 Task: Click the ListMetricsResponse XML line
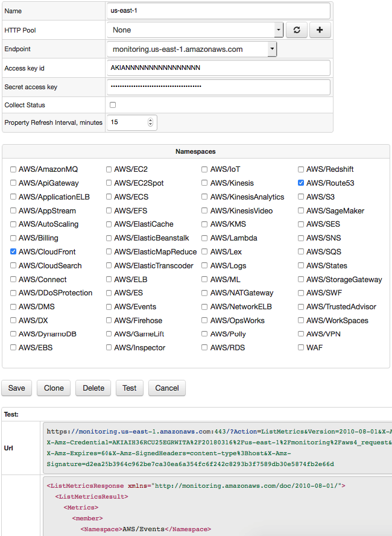(196, 486)
